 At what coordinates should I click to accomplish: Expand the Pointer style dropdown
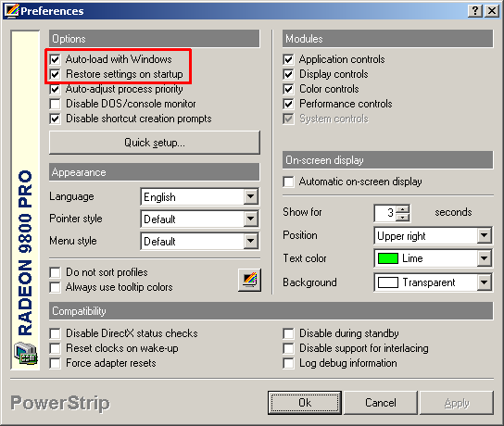[200, 219]
